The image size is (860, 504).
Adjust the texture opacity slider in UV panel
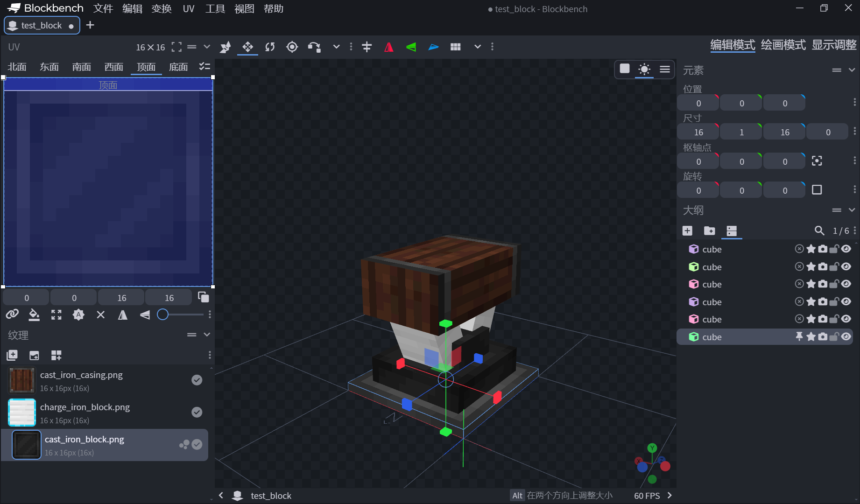[163, 315]
